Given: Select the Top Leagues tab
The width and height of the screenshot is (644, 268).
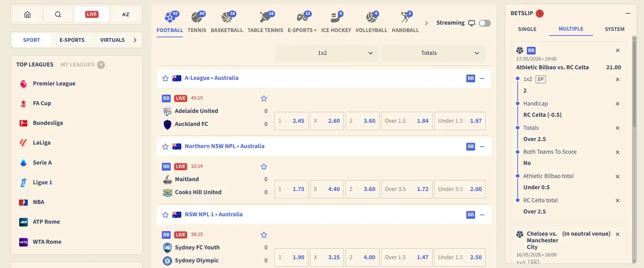Looking at the screenshot, I should 35,65.
